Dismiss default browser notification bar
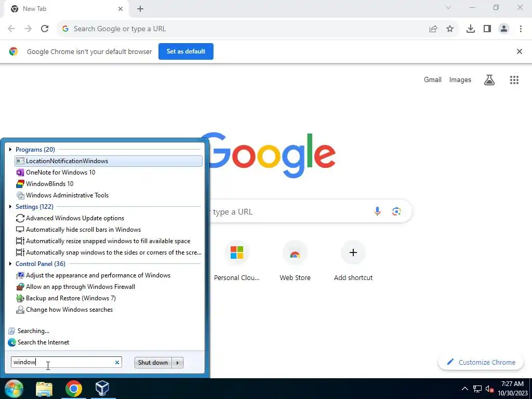The width and height of the screenshot is (532, 399). [520, 51]
